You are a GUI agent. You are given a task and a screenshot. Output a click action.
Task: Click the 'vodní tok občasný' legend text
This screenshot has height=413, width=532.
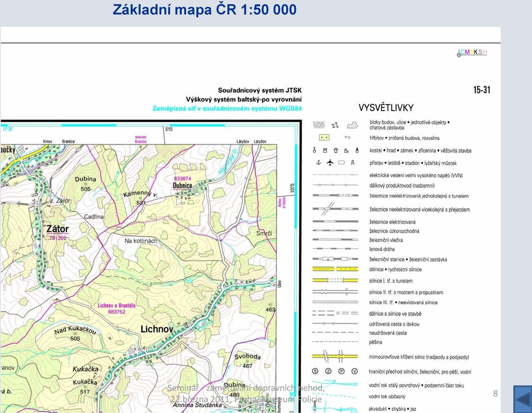coord(387,396)
